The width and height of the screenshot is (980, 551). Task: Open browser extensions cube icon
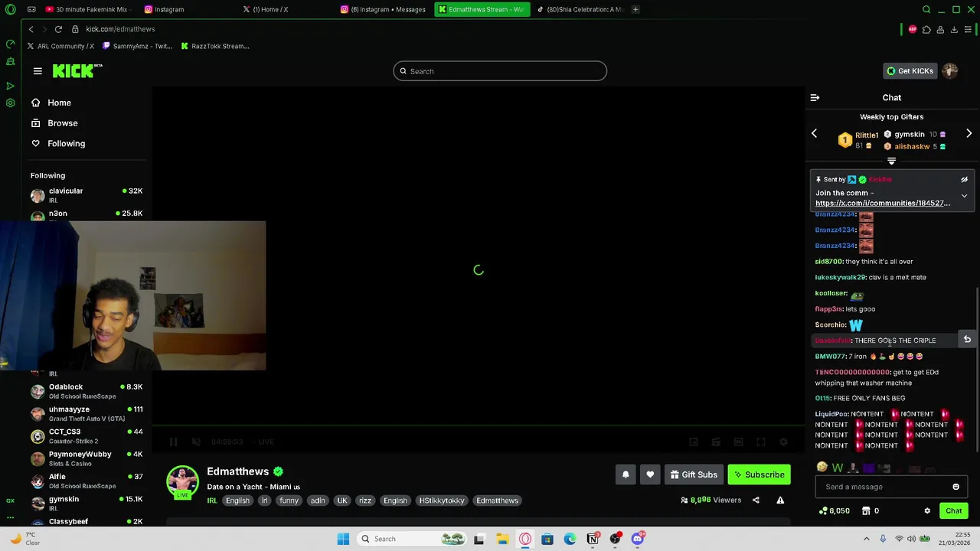coord(926,29)
